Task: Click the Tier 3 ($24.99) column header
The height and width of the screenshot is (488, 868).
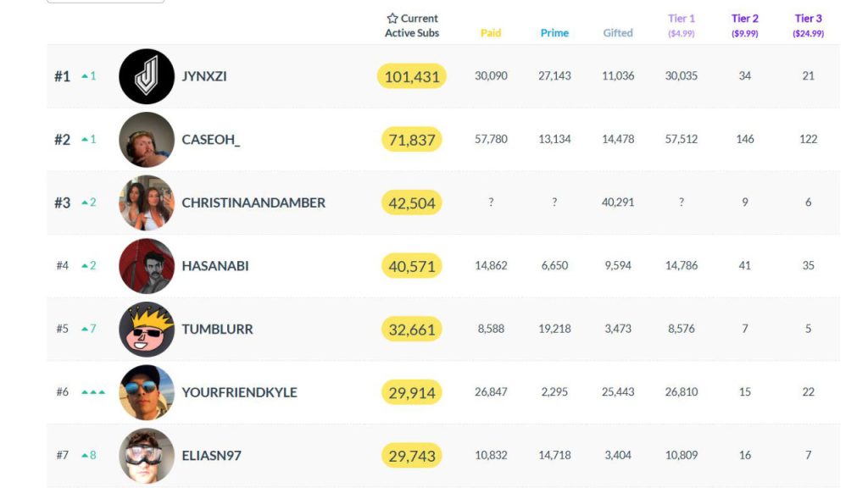Action: pos(808,24)
